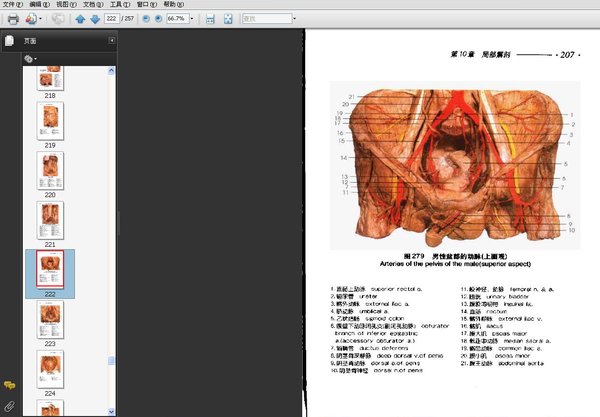Viewport: 600px width, 417px height.
Task: Click legend entry 'urinary bladder'
Action: pyautogui.click(x=495, y=296)
